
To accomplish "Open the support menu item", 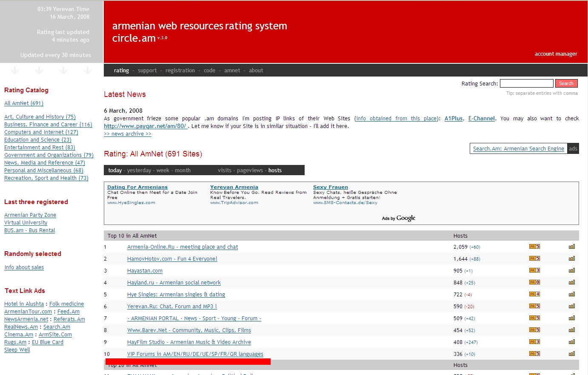I will 147,71.
